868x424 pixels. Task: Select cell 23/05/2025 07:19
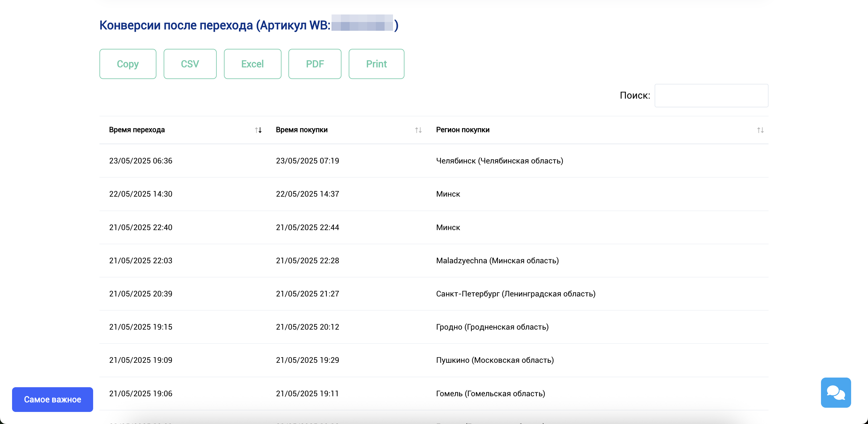(307, 161)
